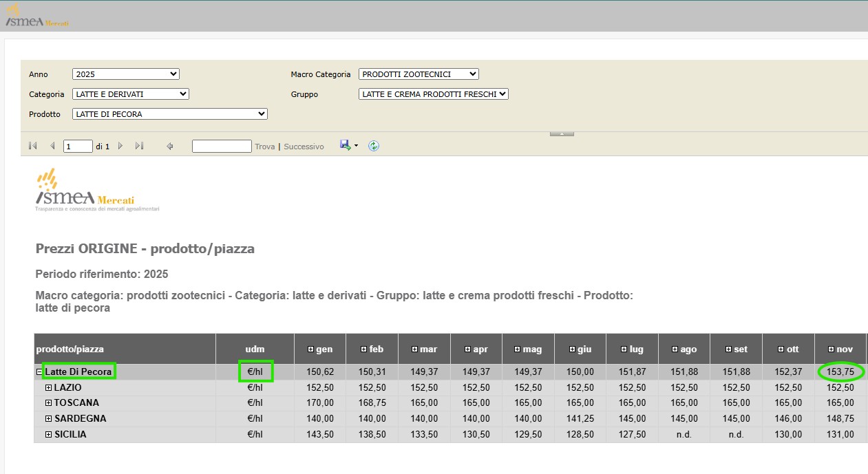Open the Gruppo dropdown
868x474 pixels.
(x=434, y=94)
